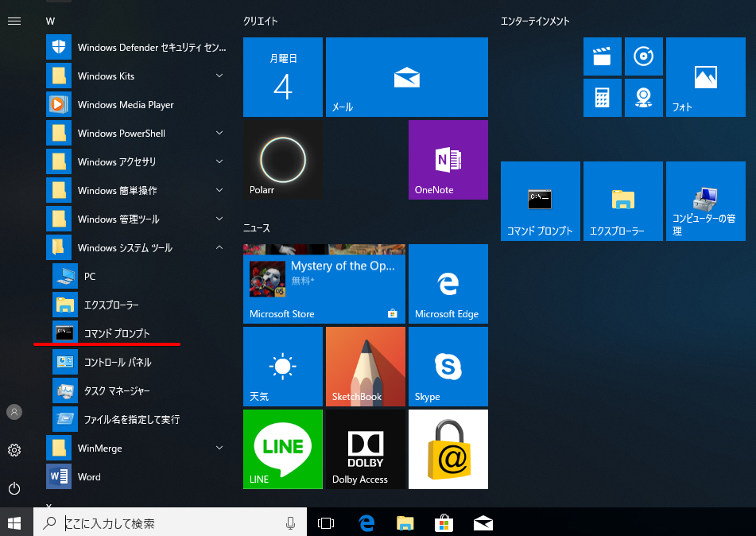The image size is (756, 536).
Task: Open Task View from the taskbar
Action: 326,523
